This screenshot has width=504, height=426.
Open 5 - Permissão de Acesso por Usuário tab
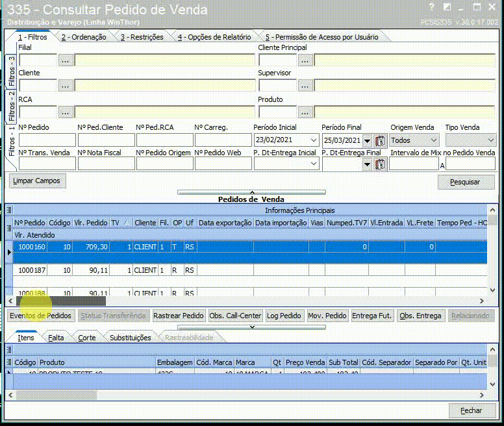tap(321, 37)
